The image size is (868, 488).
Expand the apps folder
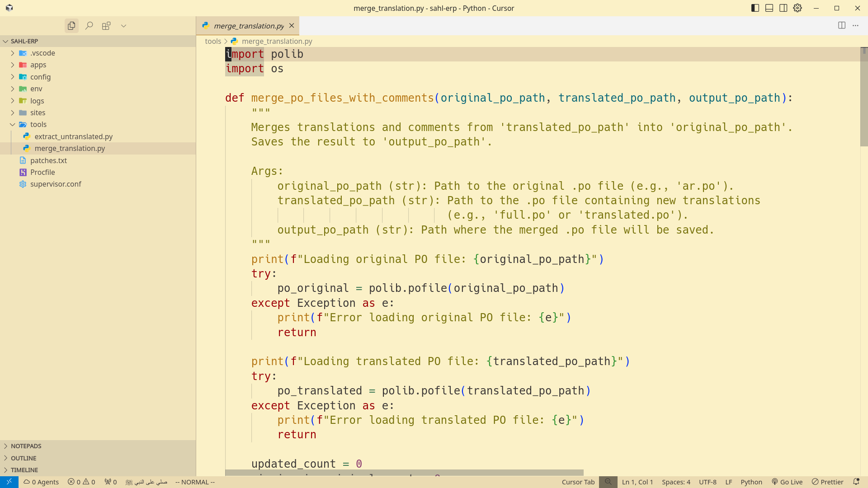pos(38,65)
